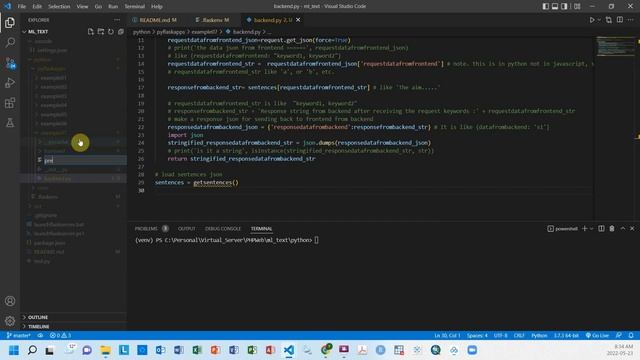640x360 pixels.
Task: Click master branch in status bar
Action: (19, 336)
